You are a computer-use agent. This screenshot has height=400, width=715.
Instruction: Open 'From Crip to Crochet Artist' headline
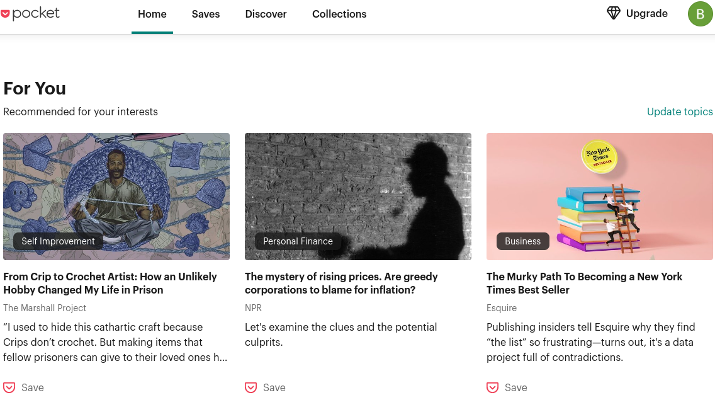tap(110, 283)
